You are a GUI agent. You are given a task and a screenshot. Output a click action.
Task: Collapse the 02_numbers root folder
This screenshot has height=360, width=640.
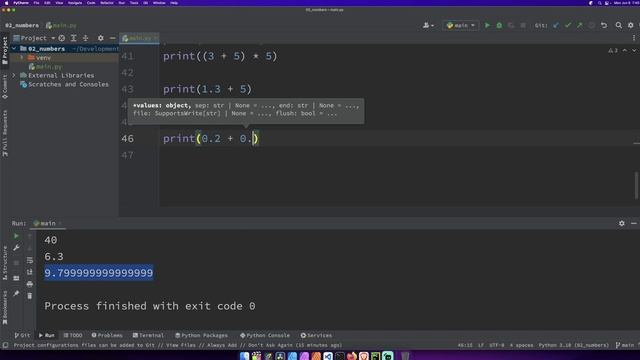[14, 49]
